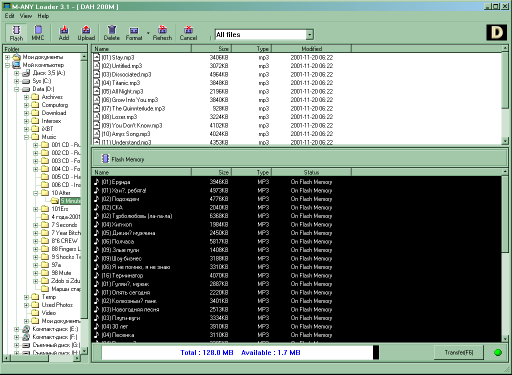Click the Format toolbar icon
Viewport: 512px width, 375px height.
coord(134,33)
